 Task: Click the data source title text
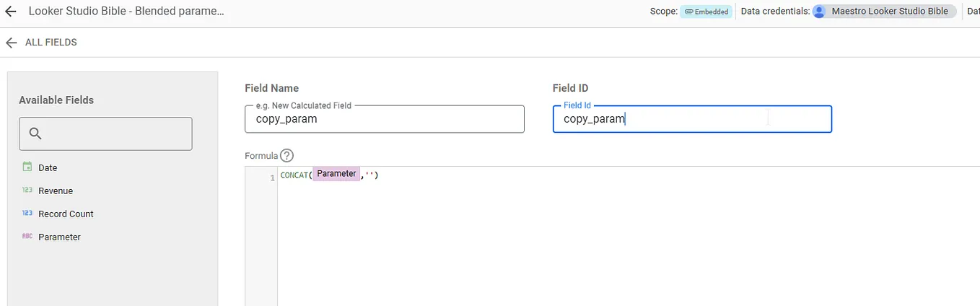[126, 12]
